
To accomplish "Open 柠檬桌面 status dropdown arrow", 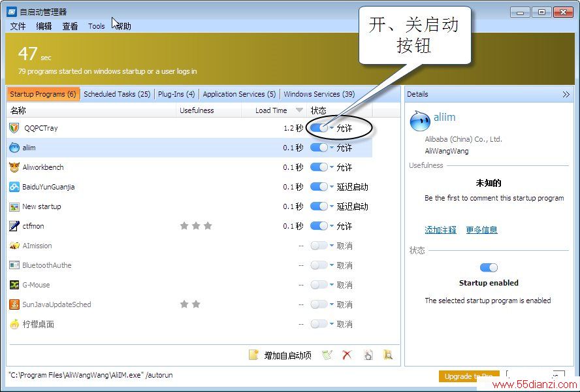I will click(x=332, y=324).
